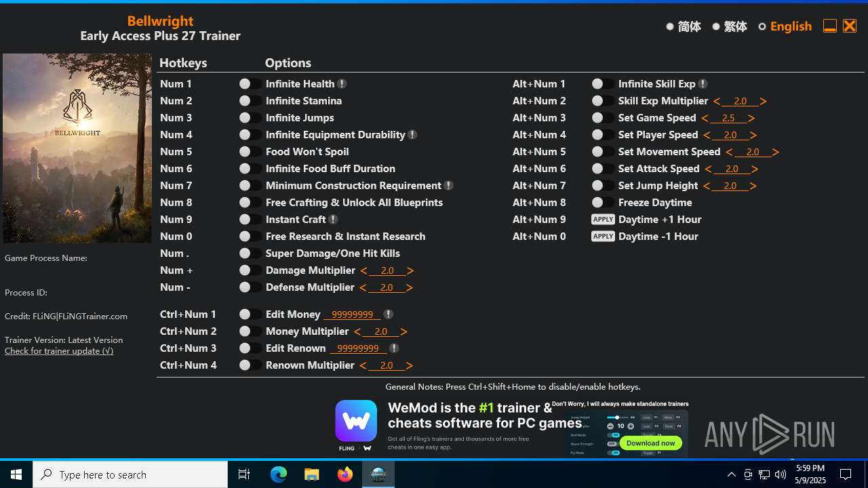Increase the Damage Multiplier with right arrow
The width and height of the screenshot is (868, 488).
point(410,271)
